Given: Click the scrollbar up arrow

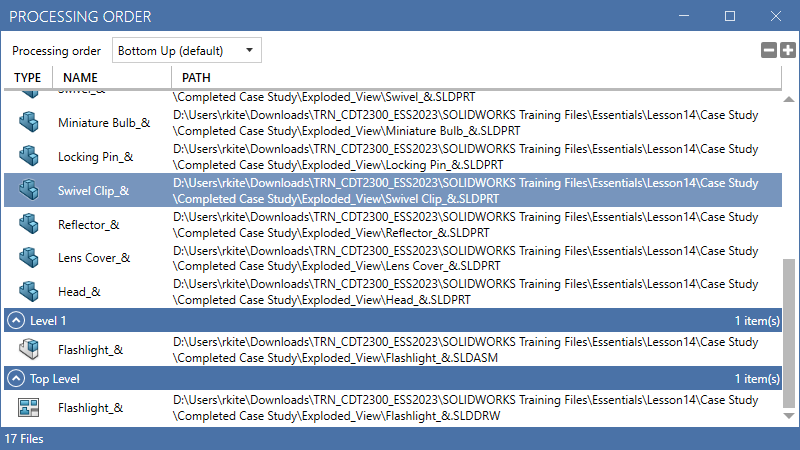Looking at the screenshot, I should [789, 99].
